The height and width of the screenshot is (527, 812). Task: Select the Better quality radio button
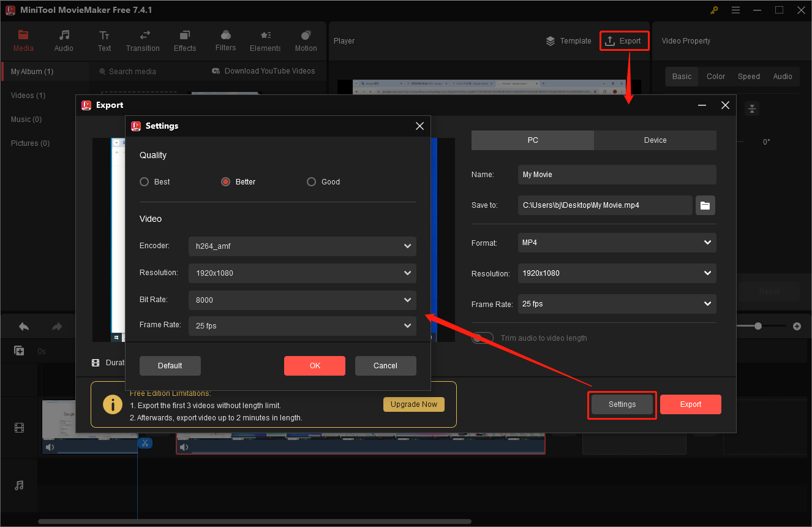click(225, 181)
